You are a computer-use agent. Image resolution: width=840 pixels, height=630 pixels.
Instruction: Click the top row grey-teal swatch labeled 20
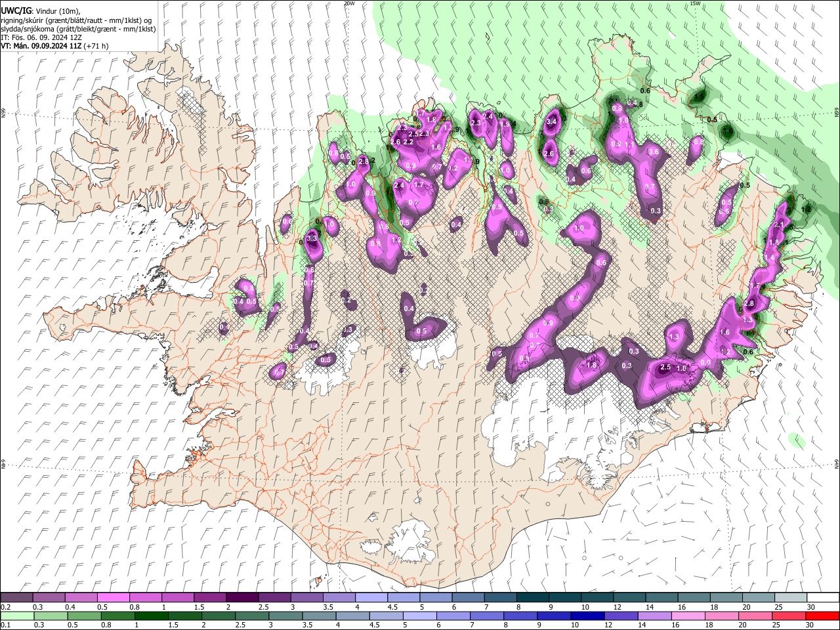click(x=759, y=598)
